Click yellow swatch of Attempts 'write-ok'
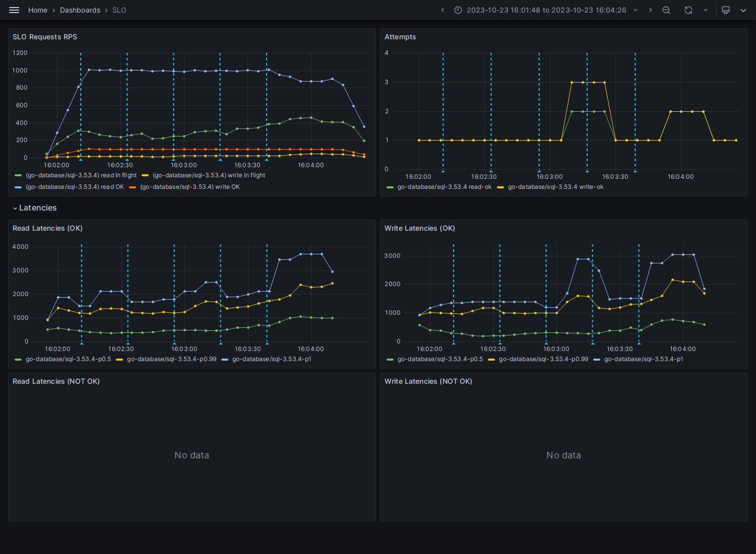Image resolution: width=756 pixels, height=554 pixels. (x=500, y=187)
